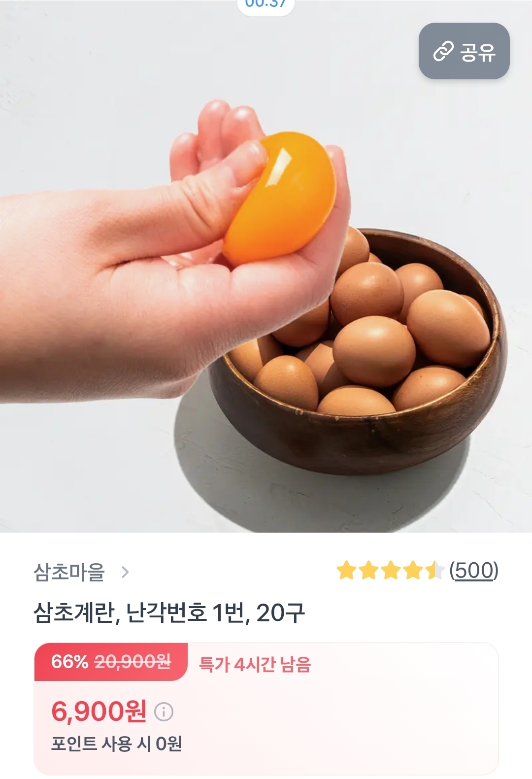
Task: Tap the 특가 4시간 남음 deal label
Action: click(x=255, y=665)
